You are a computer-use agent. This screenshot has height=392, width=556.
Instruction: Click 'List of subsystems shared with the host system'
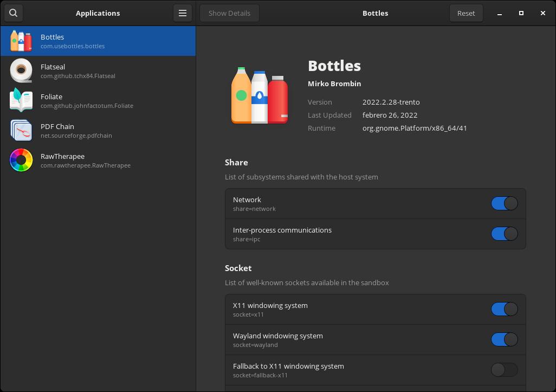(x=301, y=177)
